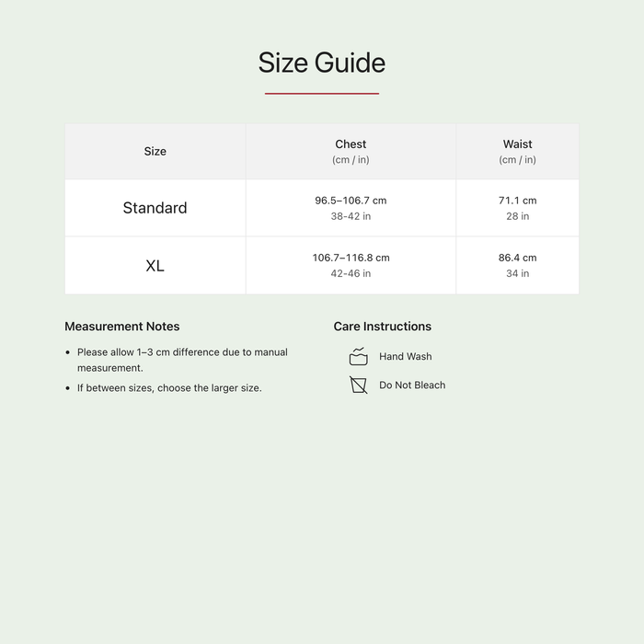Click the Chest column header
The image size is (644, 644).
[351, 151]
